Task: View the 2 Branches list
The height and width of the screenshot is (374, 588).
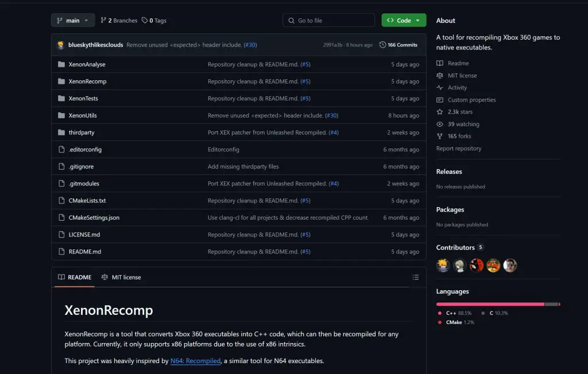Action: pos(119,20)
